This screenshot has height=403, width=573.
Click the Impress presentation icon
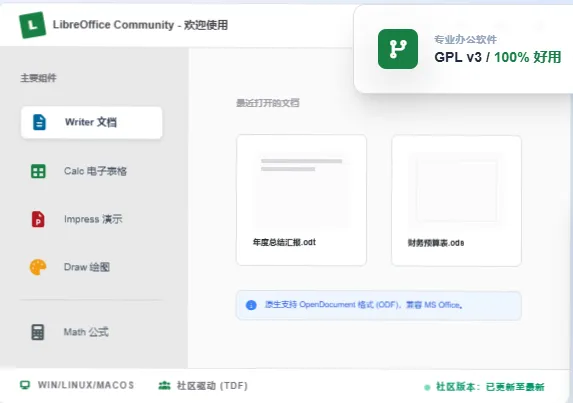tap(38, 219)
